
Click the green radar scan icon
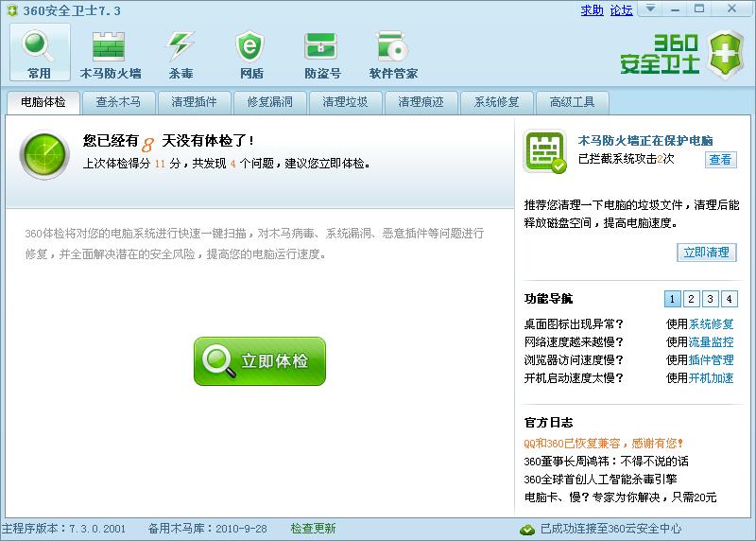click(x=44, y=155)
